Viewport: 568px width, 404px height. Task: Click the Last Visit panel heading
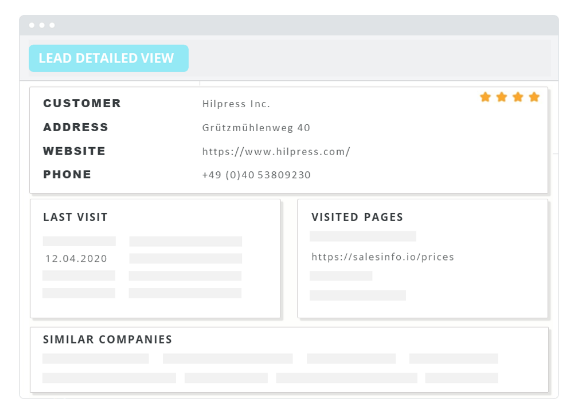click(x=75, y=217)
